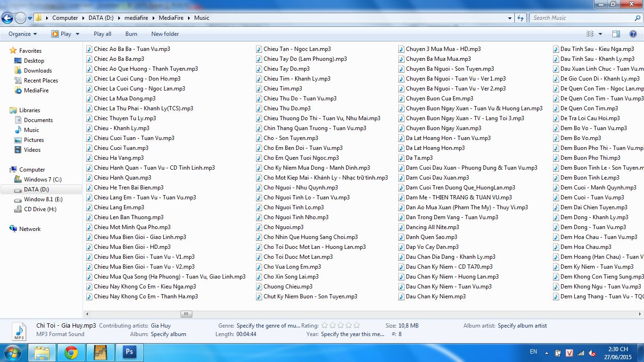Viewport: 644px width, 362px height.
Task: Click the Back navigation arrow button
Action: tap(7, 18)
